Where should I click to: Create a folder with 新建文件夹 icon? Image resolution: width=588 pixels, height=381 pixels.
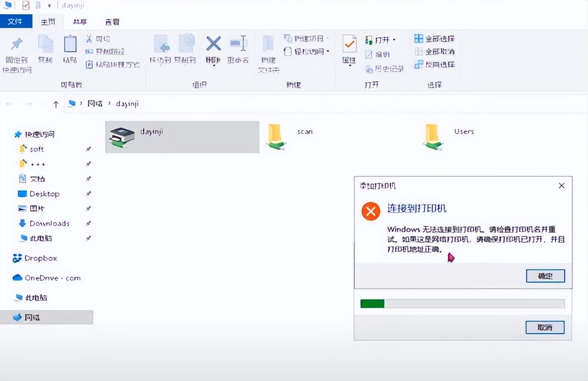(268, 44)
